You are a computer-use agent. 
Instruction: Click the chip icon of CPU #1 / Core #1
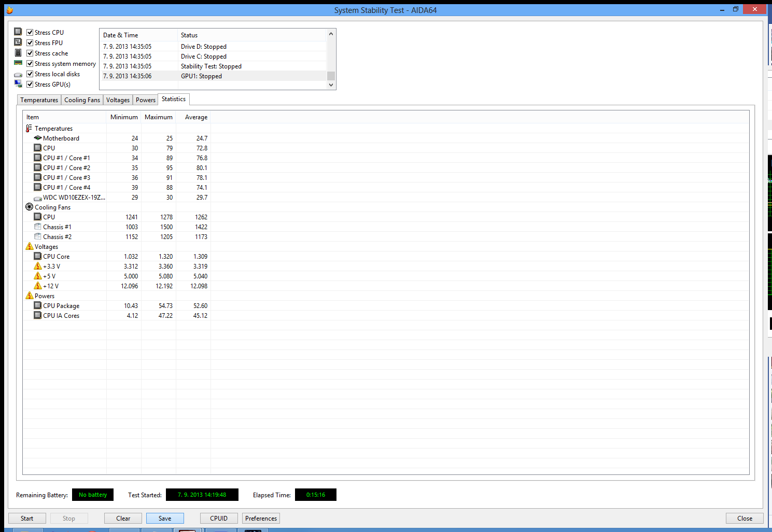click(x=38, y=158)
